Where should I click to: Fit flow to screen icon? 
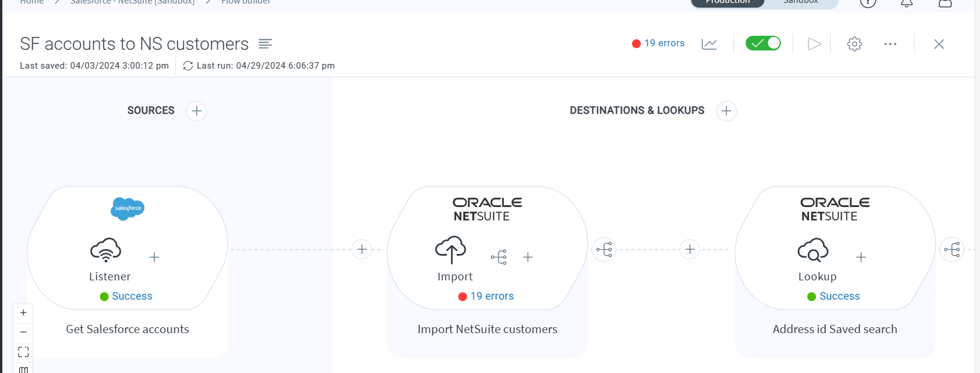(x=23, y=352)
